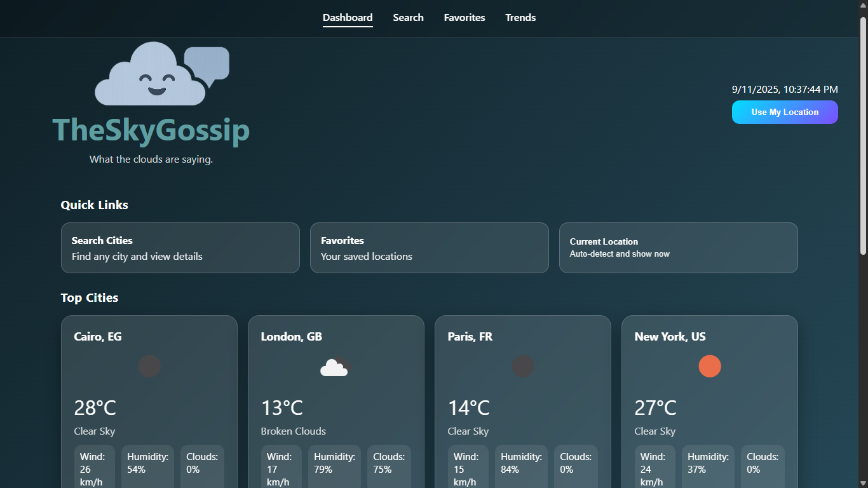This screenshot has height=488, width=868.
Task: Open the Search Cities quick link card
Action: [180, 248]
